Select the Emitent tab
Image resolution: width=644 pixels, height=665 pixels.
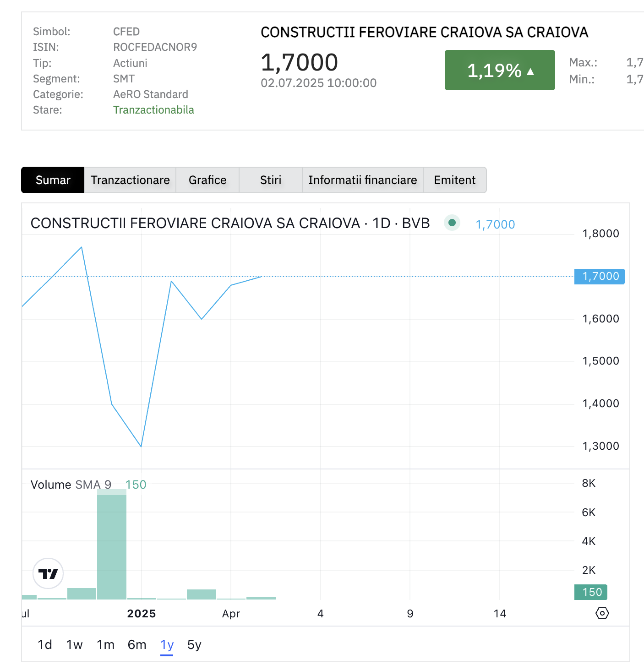click(x=455, y=180)
